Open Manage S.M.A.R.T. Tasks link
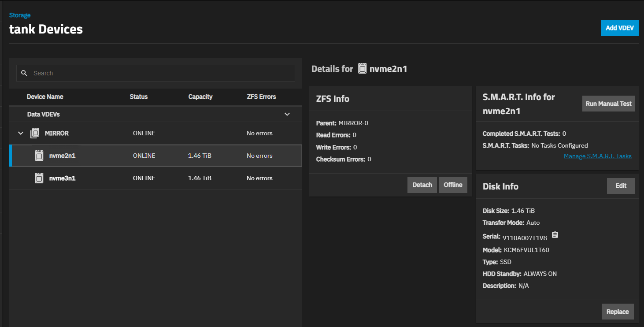Screen dimensions: 644x327 click(597, 156)
